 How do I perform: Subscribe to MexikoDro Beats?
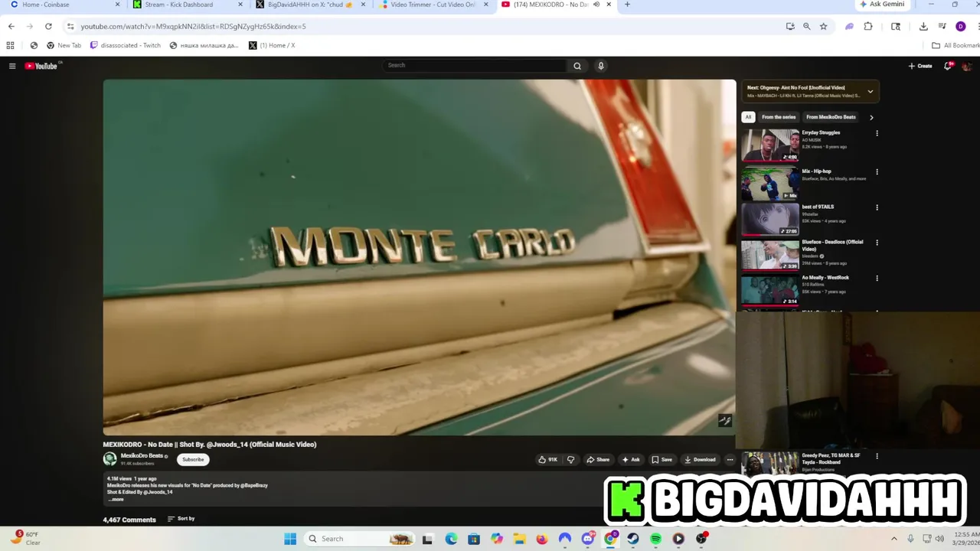pyautogui.click(x=193, y=460)
